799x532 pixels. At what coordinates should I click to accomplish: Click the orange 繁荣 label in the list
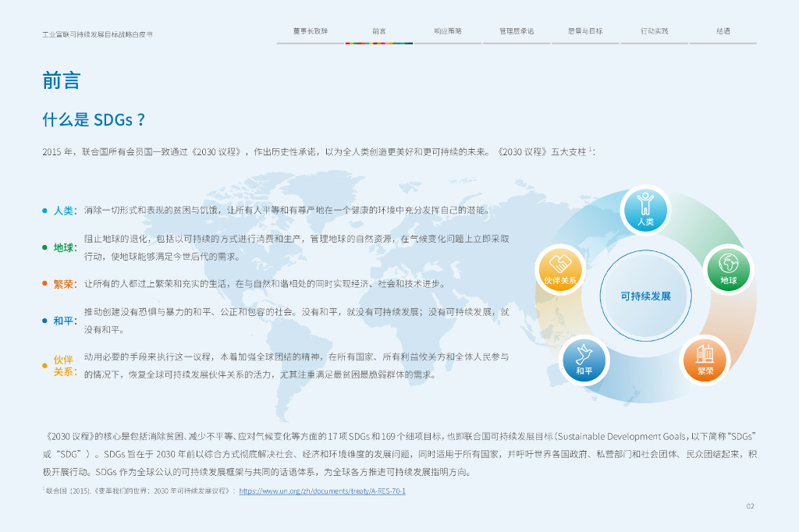point(64,285)
